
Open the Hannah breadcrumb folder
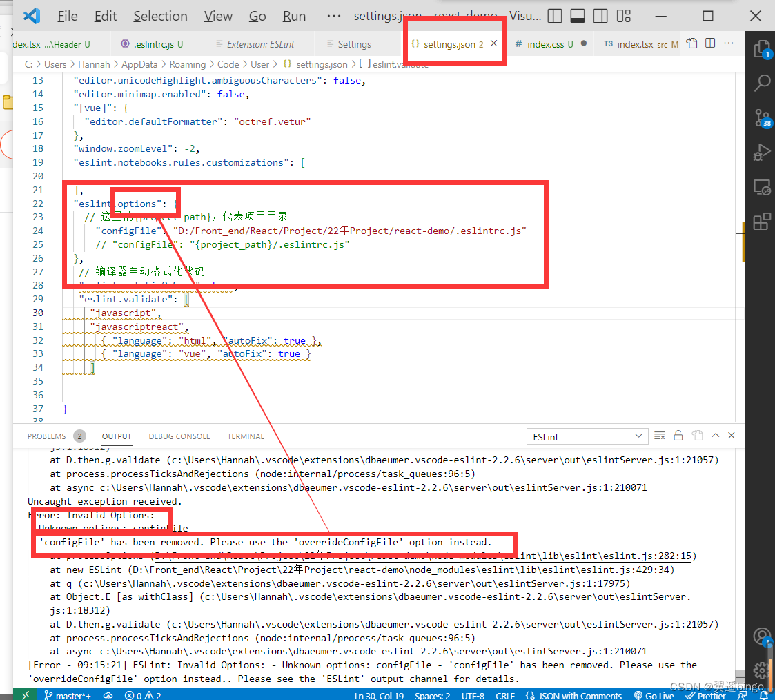[94, 64]
